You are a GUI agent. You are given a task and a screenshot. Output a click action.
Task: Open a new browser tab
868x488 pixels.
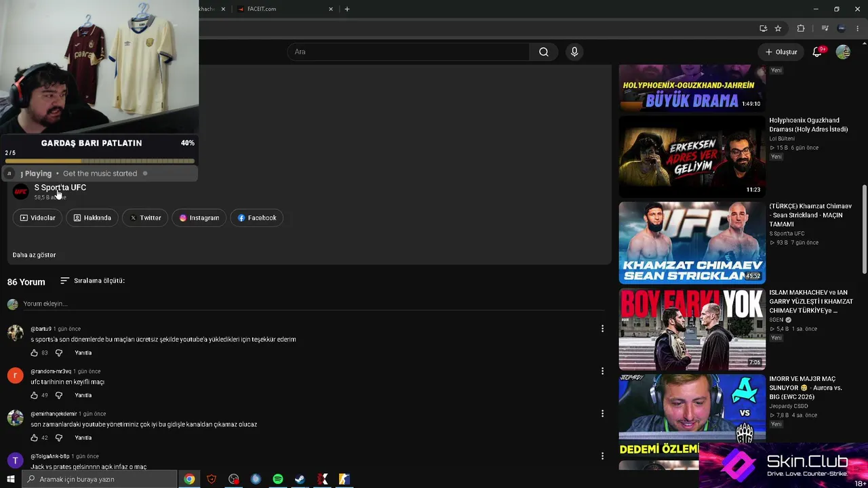pyautogui.click(x=347, y=9)
